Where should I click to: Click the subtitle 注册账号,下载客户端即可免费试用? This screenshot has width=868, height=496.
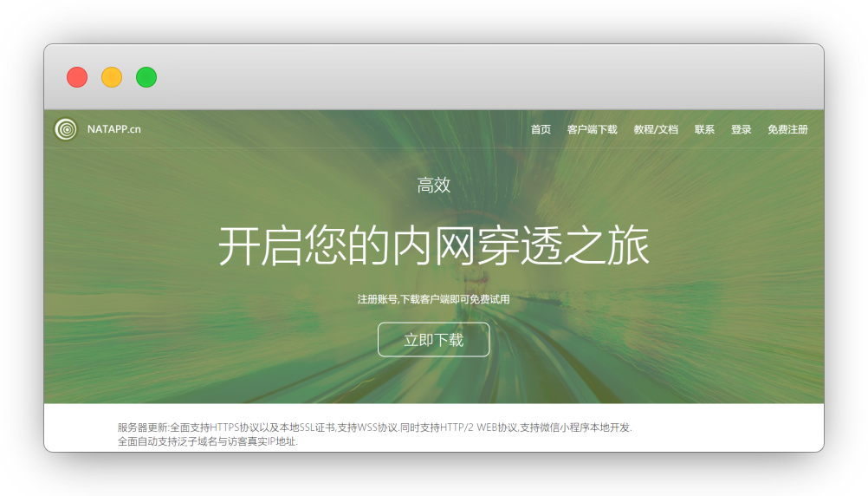pyautogui.click(x=433, y=299)
